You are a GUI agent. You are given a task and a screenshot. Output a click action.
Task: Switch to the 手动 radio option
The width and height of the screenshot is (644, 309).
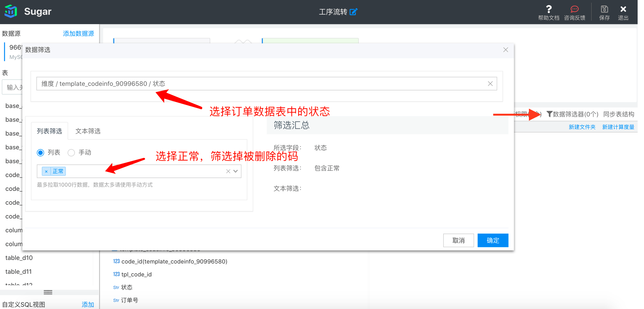(71, 152)
